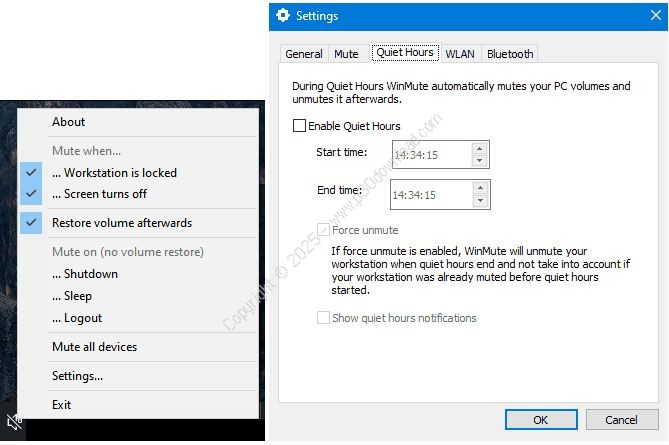669x445 pixels.
Task: Toggle the Force unmute checkbox
Action: [x=323, y=230]
